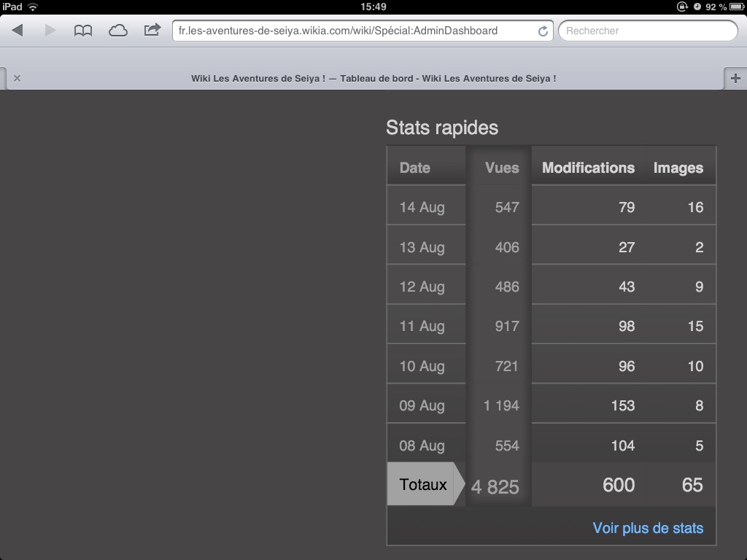This screenshot has width=747, height=560.
Task: Focus the URL address field
Action: pyautogui.click(x=363, y=31)
